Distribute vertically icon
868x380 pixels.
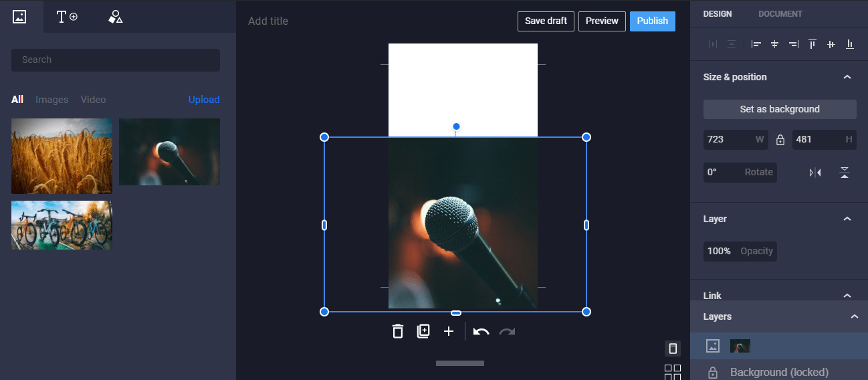pyautogui.click(x=732, y=44)
